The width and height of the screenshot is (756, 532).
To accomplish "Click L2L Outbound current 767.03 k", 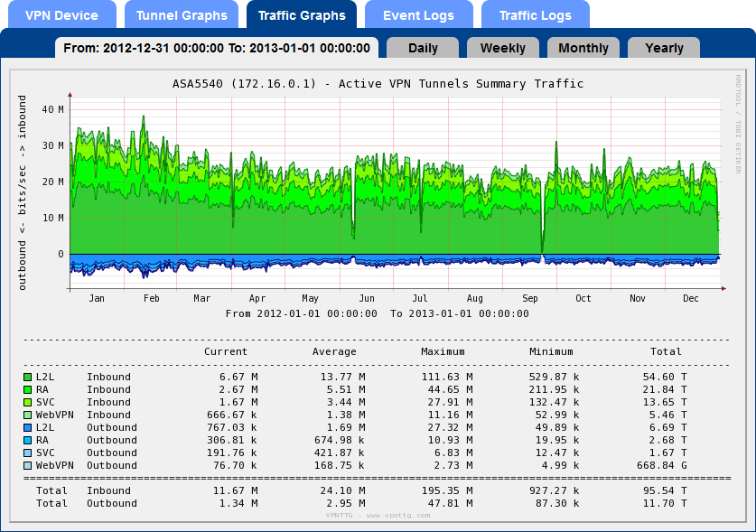I will [x=232, y=427].
